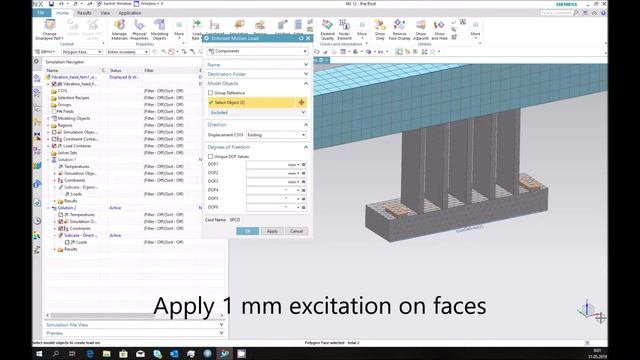Screen dimensions: 640x360
Task: Select Selection Recipes tree item
Action: (73, 98)
